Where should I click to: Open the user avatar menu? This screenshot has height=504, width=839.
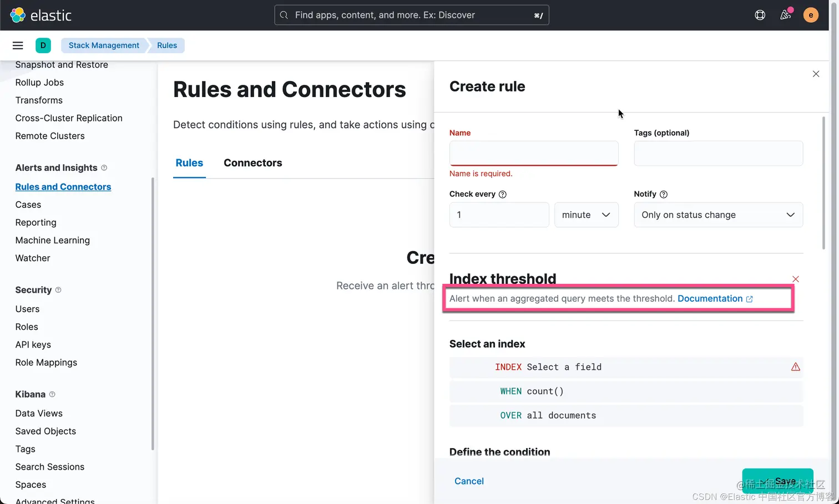[811, 15]
